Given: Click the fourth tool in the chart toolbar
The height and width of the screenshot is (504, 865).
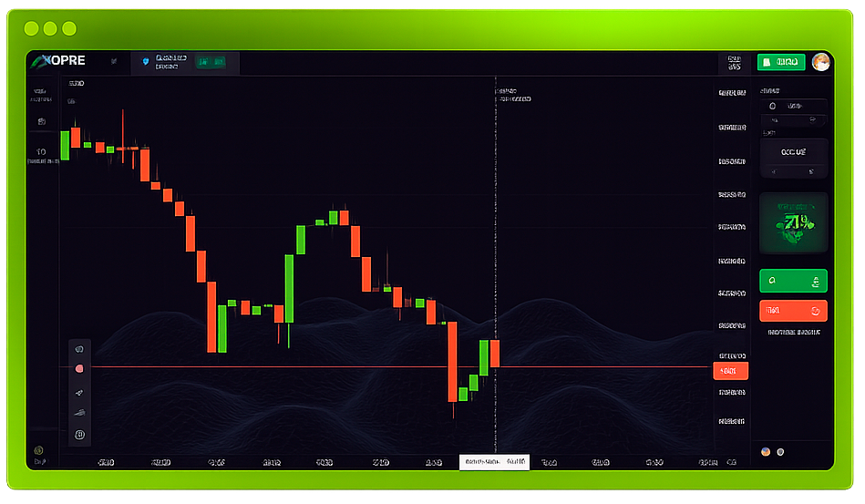Looking at the screenshot, I should [x=79, y=413].
